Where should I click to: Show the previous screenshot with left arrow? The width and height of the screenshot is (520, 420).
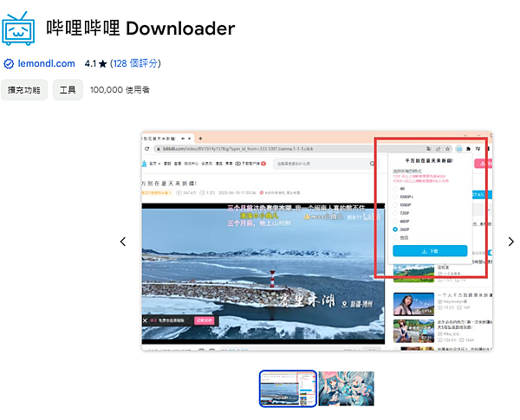(123, 242)
